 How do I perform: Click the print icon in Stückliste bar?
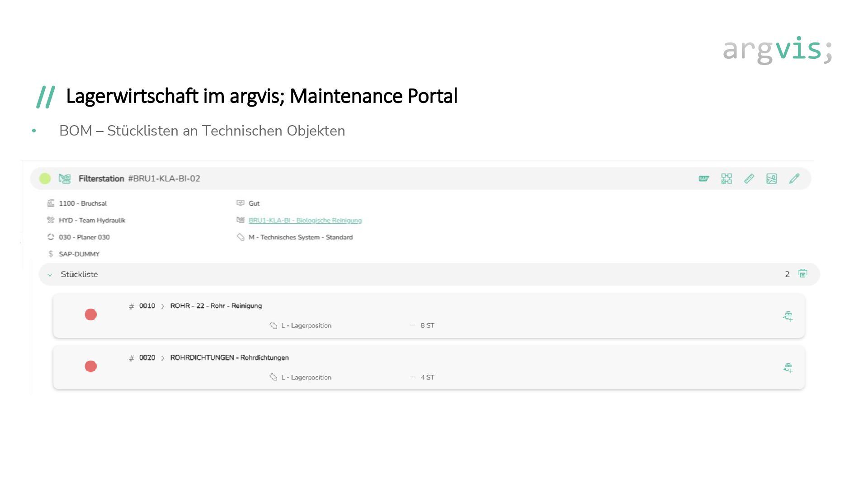[x=802, y=273]
